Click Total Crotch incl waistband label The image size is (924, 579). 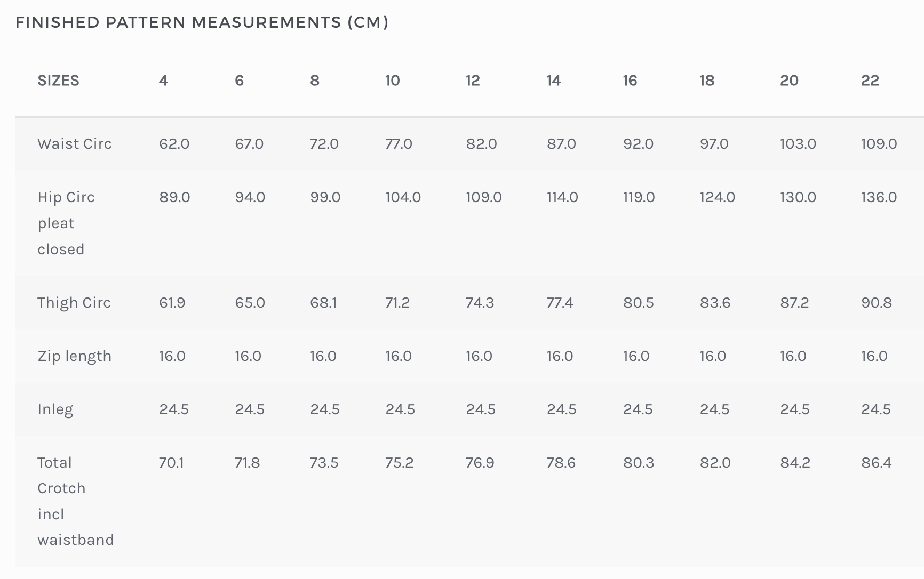(75, 501)
